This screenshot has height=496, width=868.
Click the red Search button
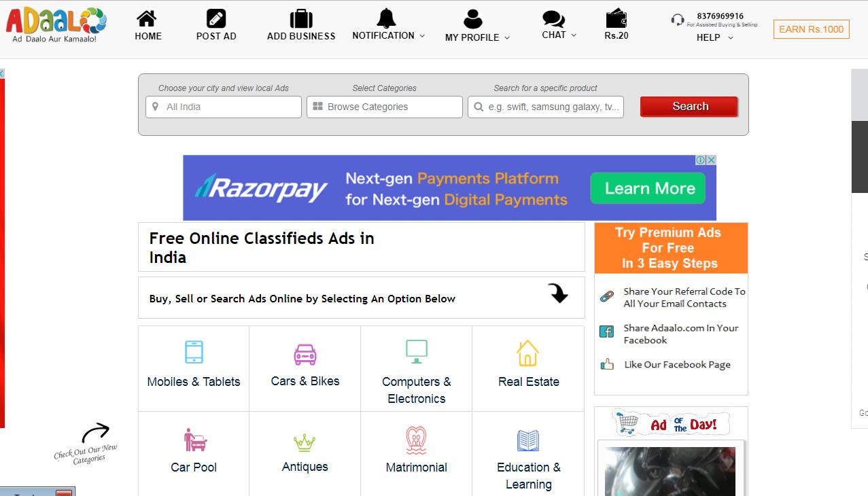pos(689,107)
